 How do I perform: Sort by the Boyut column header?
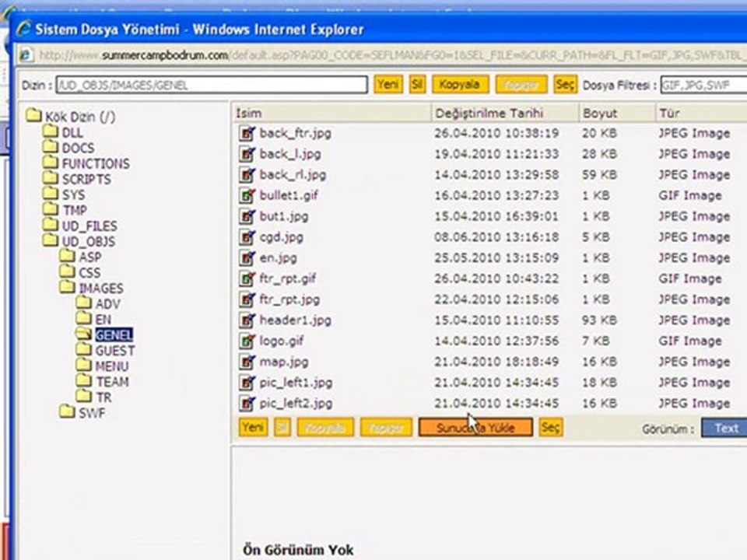coord(617,114)
